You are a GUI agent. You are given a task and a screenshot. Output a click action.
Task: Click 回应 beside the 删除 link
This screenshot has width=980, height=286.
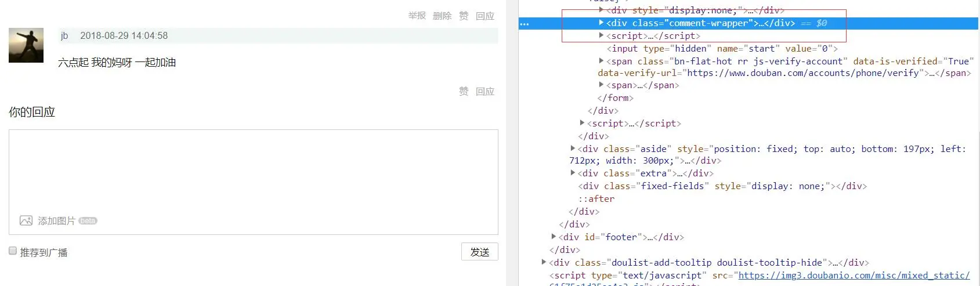485,16
